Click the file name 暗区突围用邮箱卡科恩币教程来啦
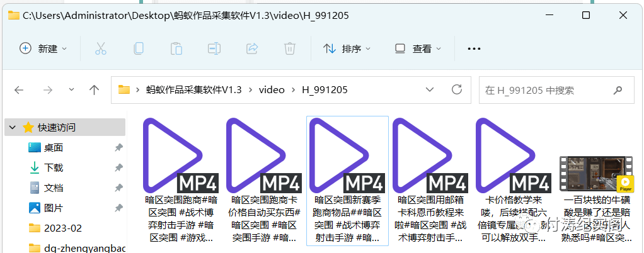 tap(431, 219)
